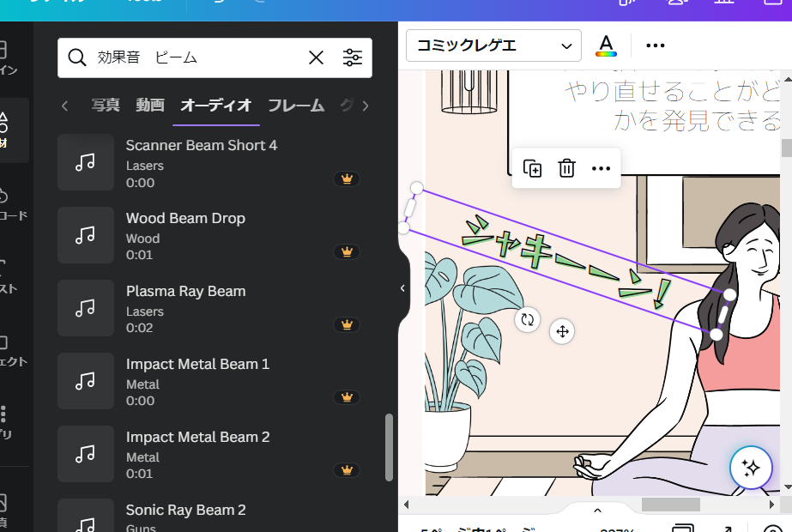Open the search filter options
Image resolution: width=792 pixels, height=532 pixels.
(352, 57)
